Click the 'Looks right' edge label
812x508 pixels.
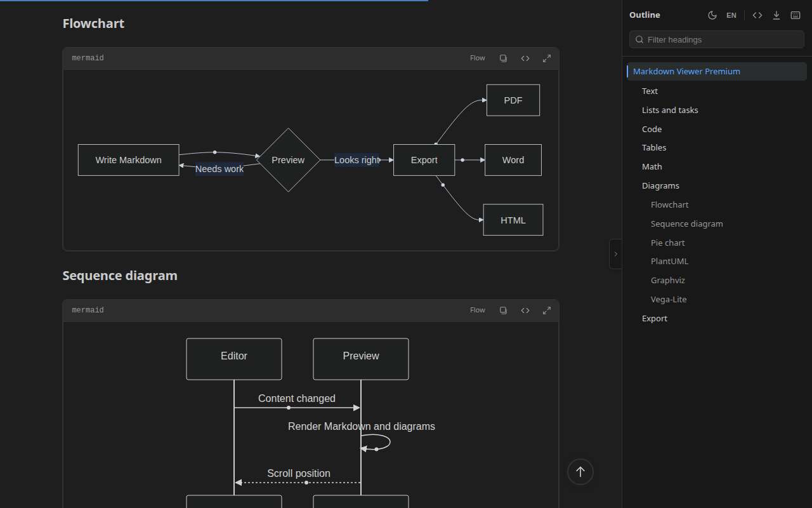click(x=357, y=160)
